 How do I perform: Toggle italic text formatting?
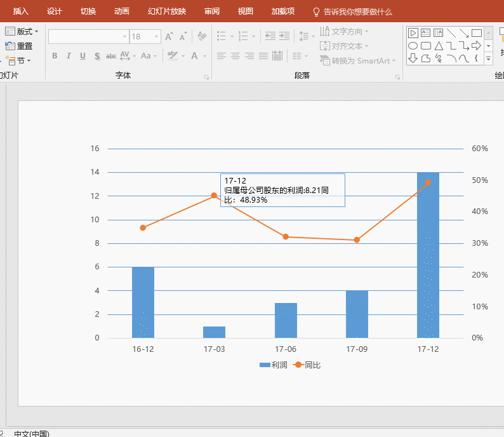click(69, 56)
